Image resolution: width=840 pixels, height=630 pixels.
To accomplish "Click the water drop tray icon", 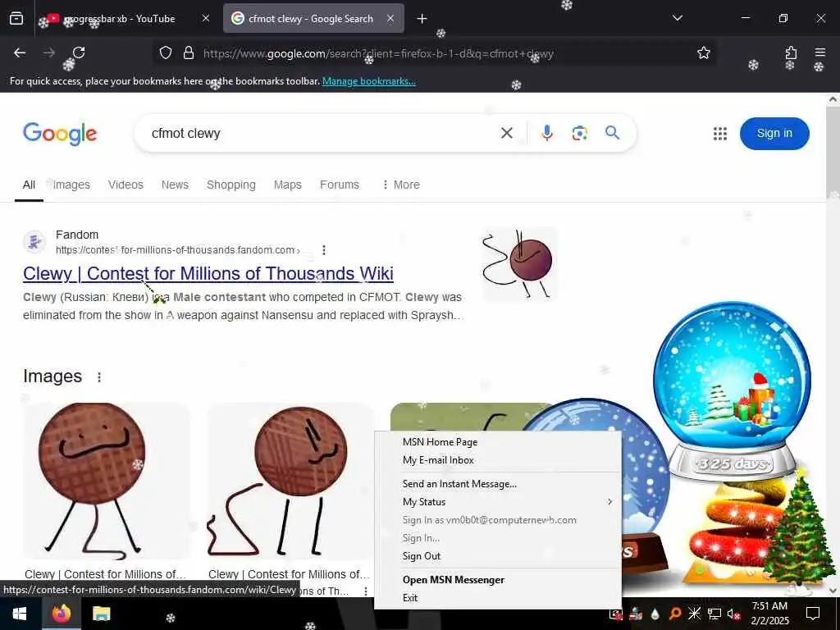I will click(655, 614).
